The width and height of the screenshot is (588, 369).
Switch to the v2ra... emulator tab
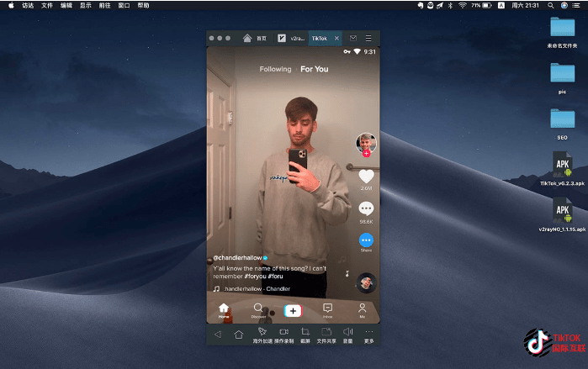coord(291,38)
